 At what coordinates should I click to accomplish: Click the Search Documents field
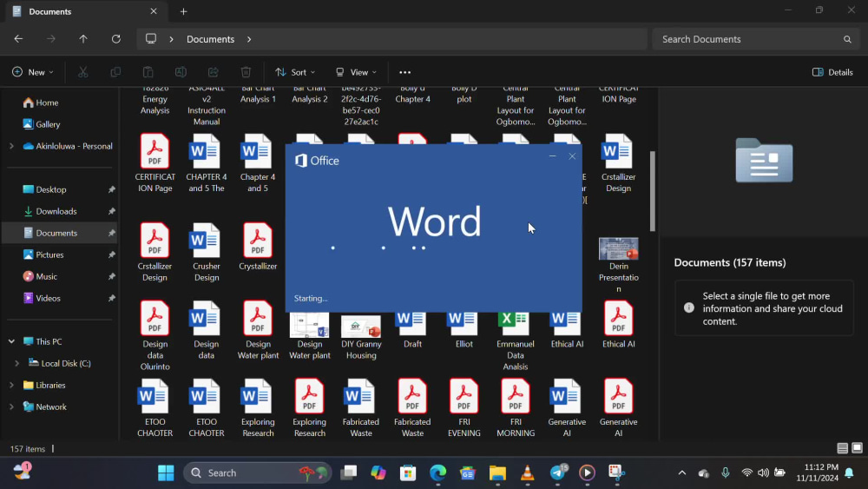(x=755, y=39)
